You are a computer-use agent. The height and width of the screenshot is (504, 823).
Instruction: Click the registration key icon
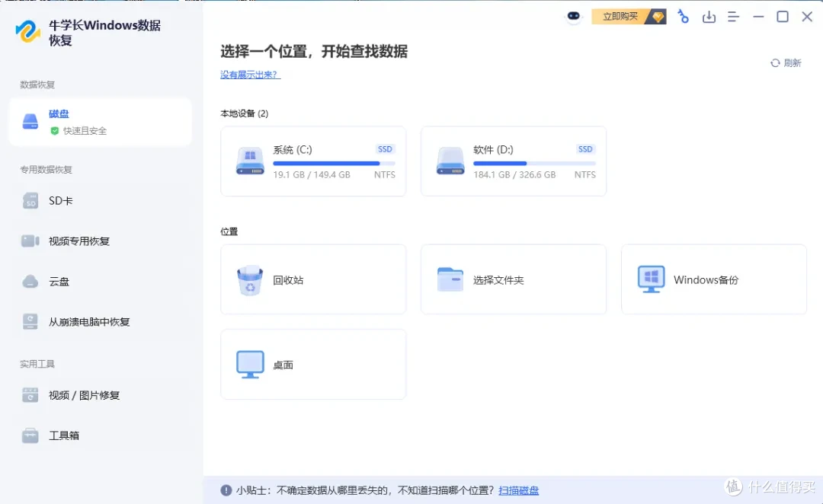click(x=683, y=17)
